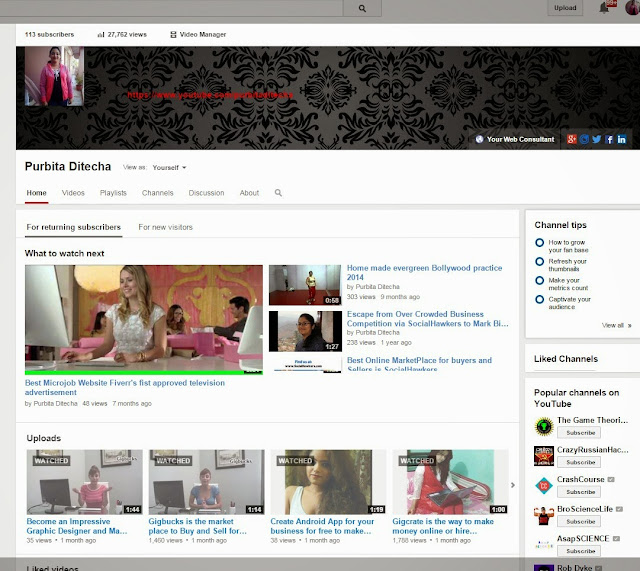Click inside the YouTube search field

(x=171, y=8)
